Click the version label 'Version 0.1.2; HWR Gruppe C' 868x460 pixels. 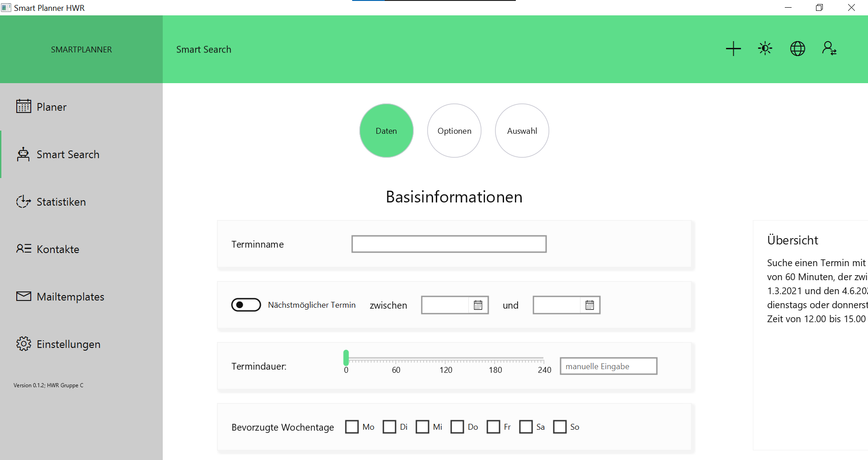click(x=48, y=385)
